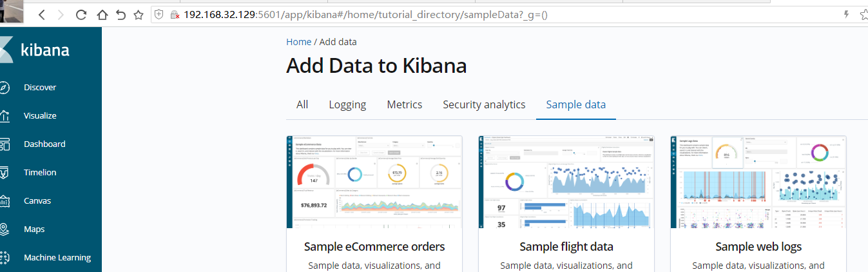Viewport: 868px width, 272px height.
Task: Click the browser address bar URL
Action: click(365, 14)
